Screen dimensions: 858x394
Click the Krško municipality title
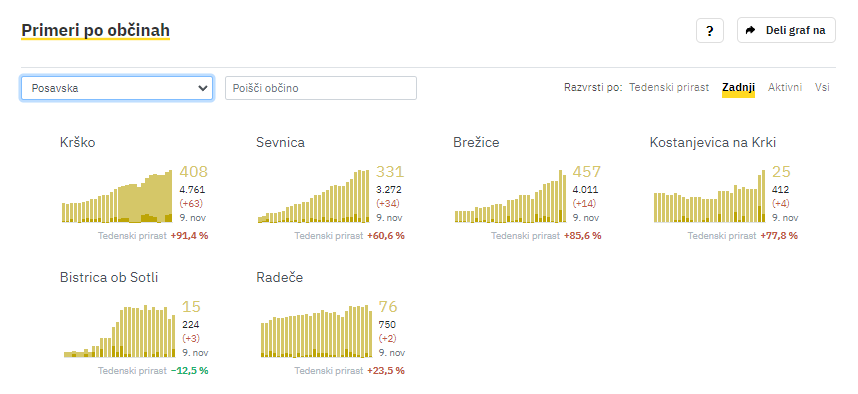click(78, 143)
